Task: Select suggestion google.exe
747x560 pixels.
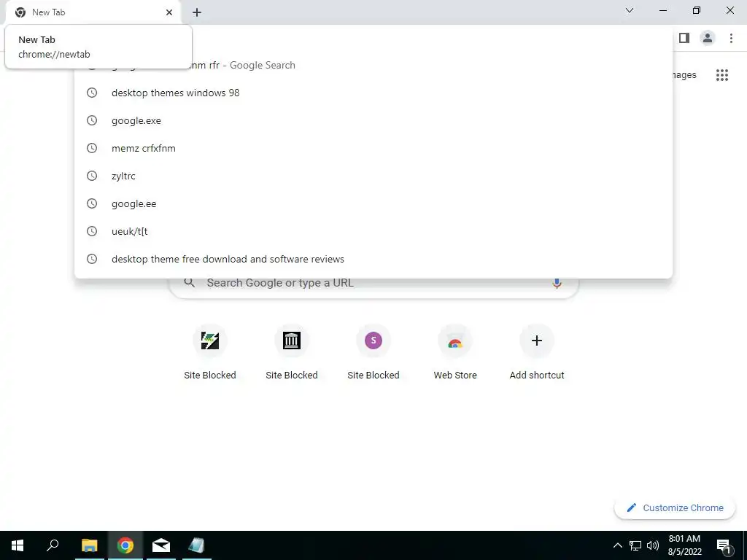Action: pos(373,120)
